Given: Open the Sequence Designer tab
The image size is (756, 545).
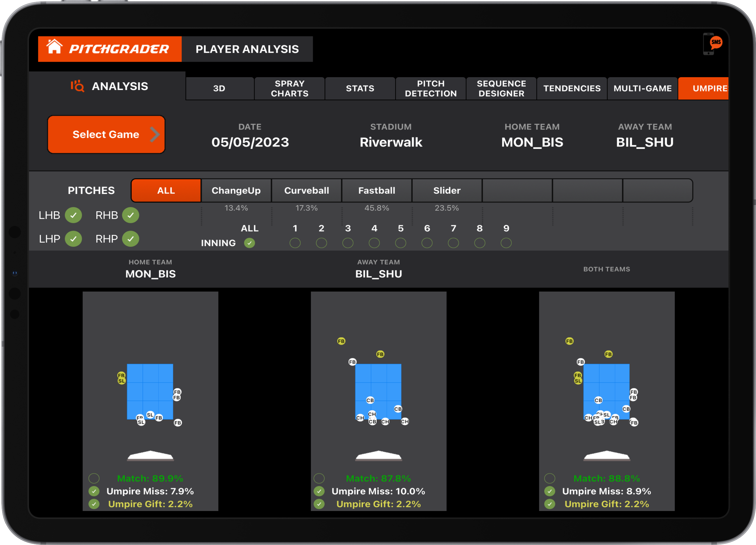Looking at the screenshot, I should coord(501,88).
